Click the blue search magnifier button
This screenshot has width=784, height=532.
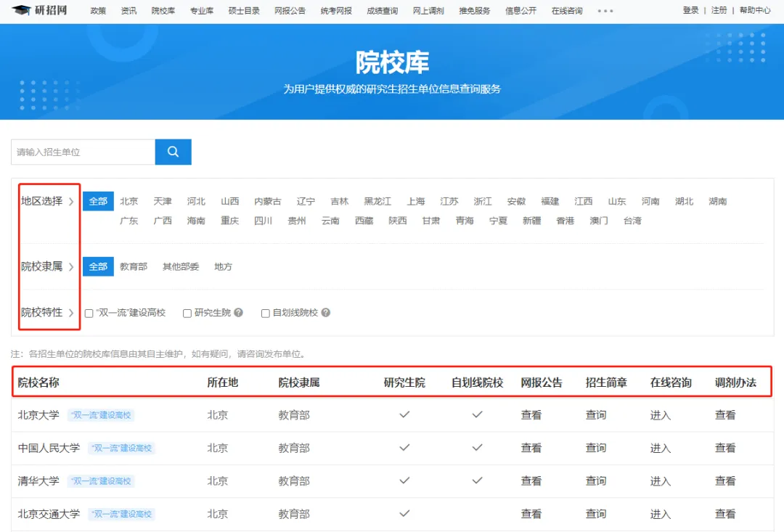[x=173, y=152]
